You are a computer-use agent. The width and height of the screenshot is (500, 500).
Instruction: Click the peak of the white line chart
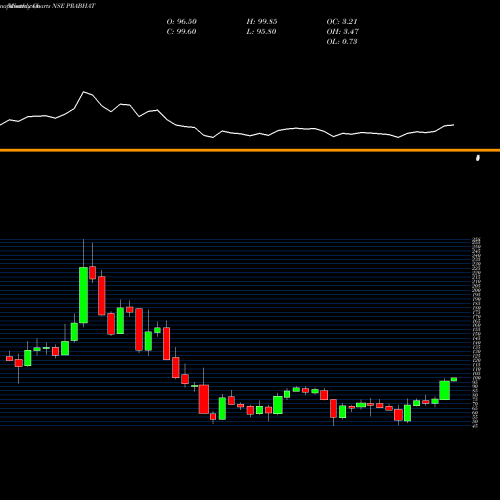tap(84, 92)
